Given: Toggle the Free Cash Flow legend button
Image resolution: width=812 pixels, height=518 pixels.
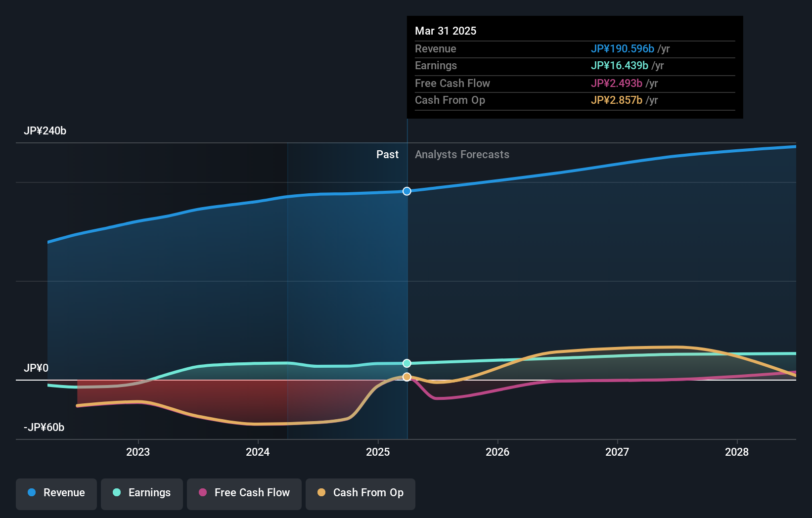Looking at the screenshot, I should coord(244,494).
